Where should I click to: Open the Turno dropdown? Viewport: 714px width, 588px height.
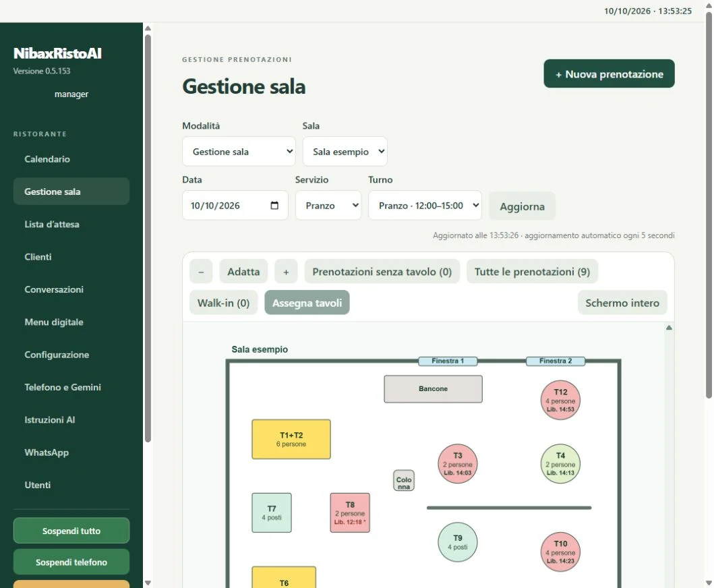coord(425,206)
